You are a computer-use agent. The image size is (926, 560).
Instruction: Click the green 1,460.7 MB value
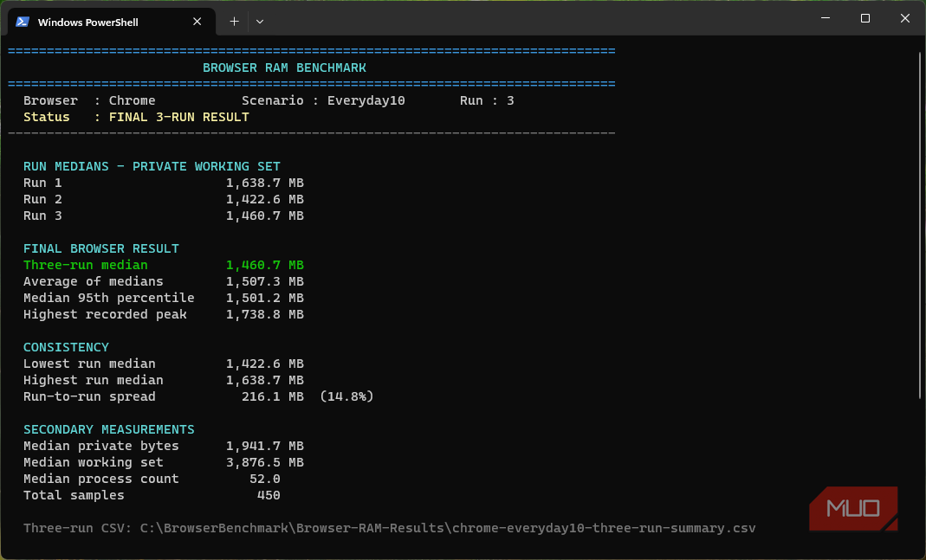pos(265,265)
